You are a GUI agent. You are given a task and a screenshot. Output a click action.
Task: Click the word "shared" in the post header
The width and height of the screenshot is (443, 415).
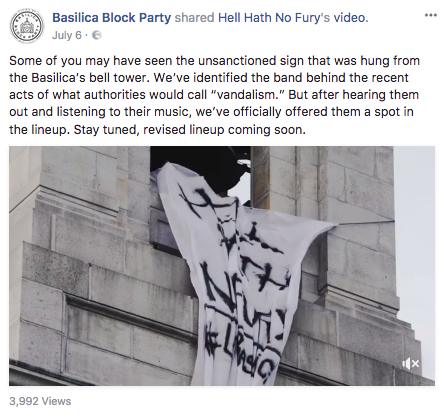(194, 17)
